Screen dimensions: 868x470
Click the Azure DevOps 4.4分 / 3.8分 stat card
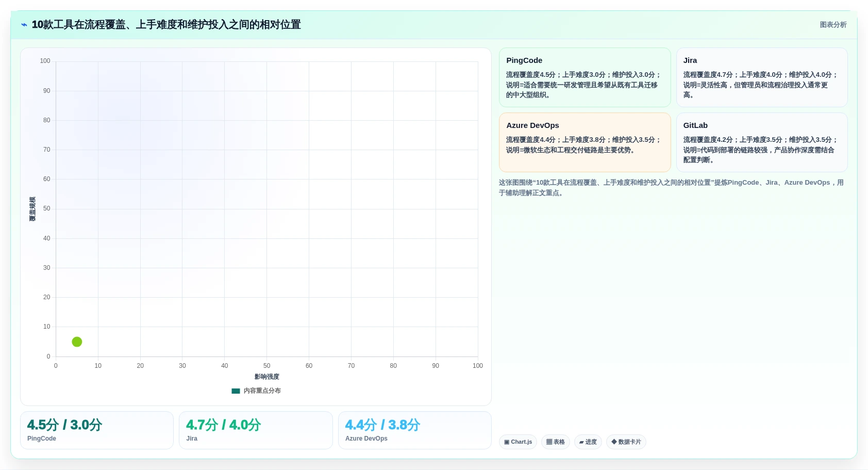414,430
